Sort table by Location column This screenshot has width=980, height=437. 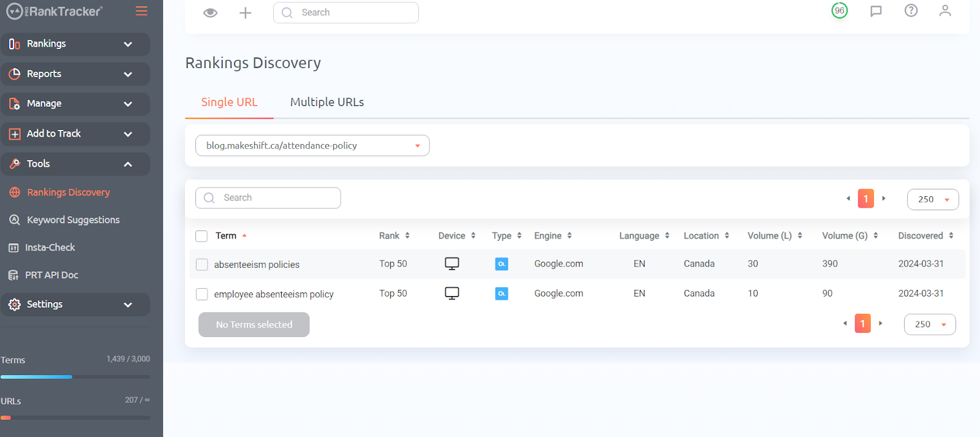point(706,236)
